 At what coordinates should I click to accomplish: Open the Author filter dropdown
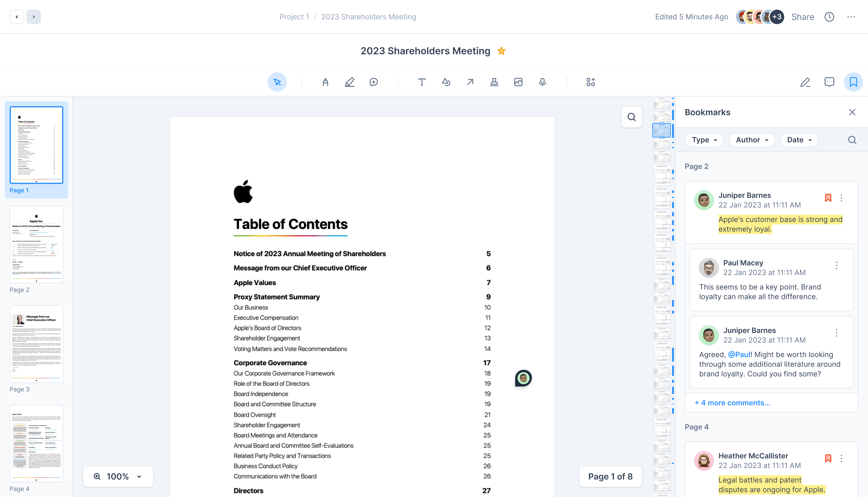tap(751, 140)
